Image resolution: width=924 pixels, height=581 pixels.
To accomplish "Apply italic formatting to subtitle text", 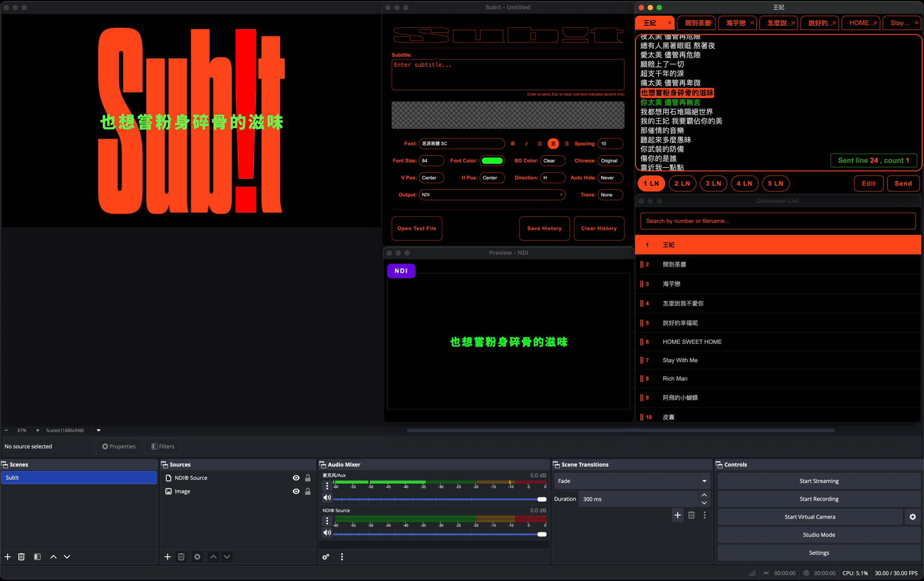I will pos(526,144).
